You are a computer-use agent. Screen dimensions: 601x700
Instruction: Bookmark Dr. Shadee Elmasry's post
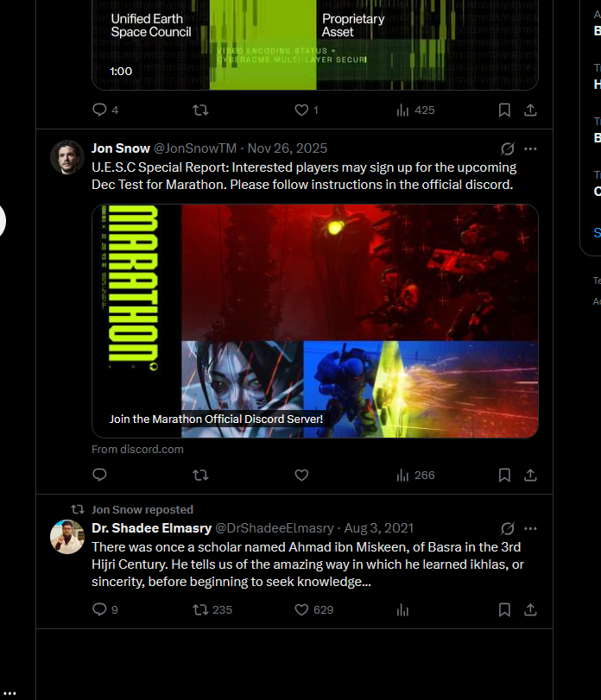[504, 609]
